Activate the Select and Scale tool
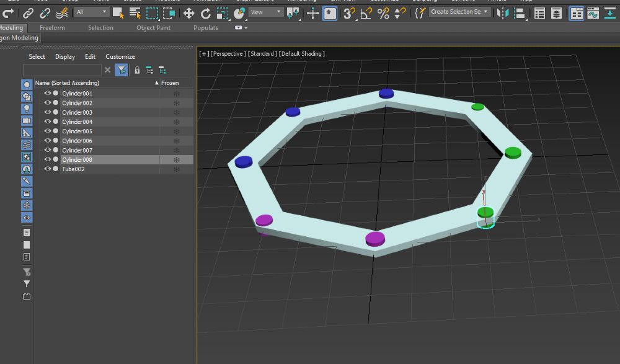 point(222,14)
